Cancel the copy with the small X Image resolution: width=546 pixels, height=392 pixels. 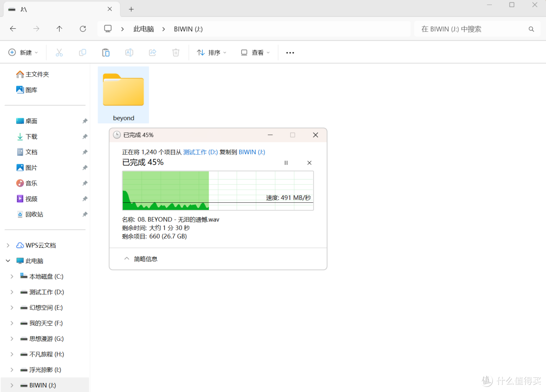309,163
